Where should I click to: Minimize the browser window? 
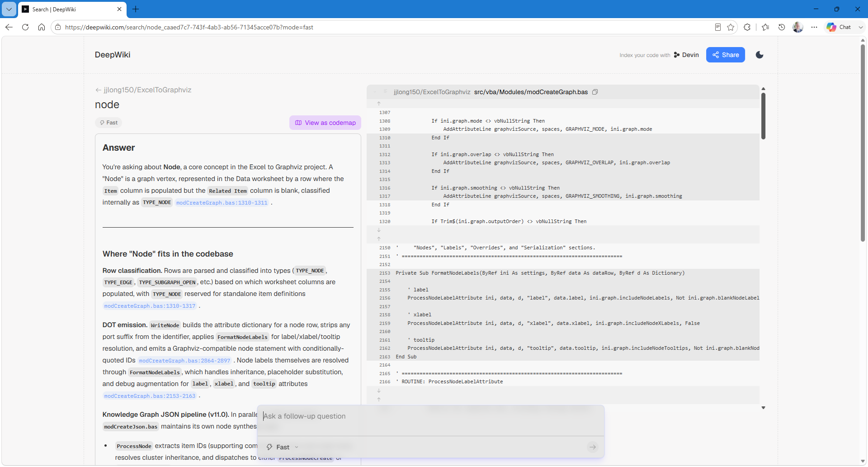(x=816, y=9)
